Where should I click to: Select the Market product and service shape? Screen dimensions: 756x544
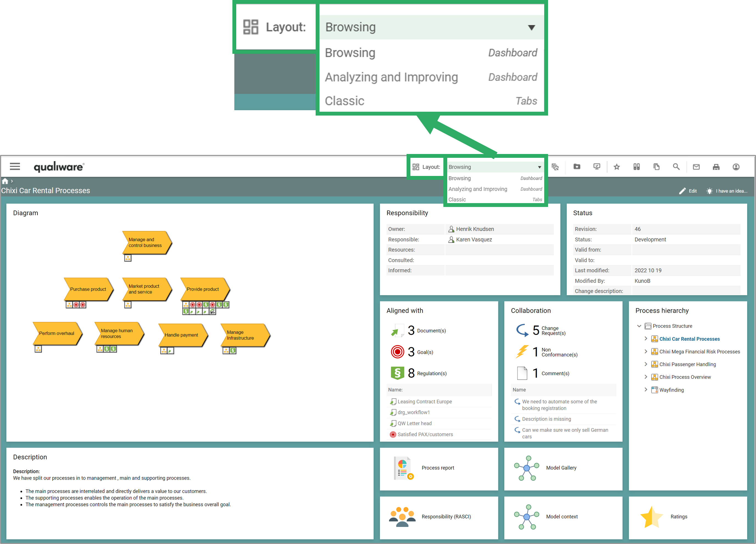pyautogui.click(x=147, y=289)
